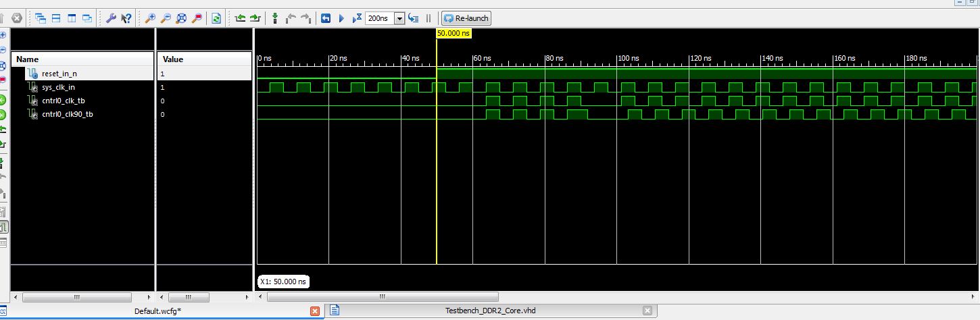
Task: Click the 100 ns ruler mark
Action: point(629,59)
